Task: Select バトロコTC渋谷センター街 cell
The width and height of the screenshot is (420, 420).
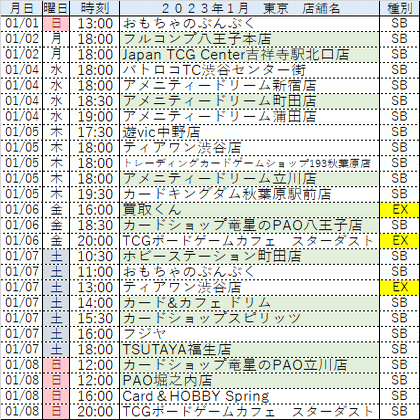Action: 249,70
